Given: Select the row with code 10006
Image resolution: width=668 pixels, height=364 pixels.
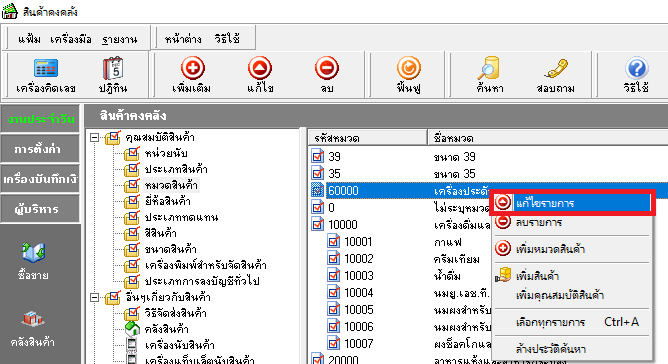Looking at the screenshot, I should 359,326.
